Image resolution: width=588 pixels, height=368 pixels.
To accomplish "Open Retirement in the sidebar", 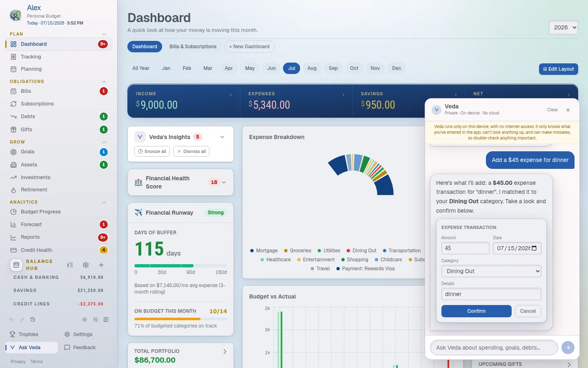I will [x=58, y=190].
